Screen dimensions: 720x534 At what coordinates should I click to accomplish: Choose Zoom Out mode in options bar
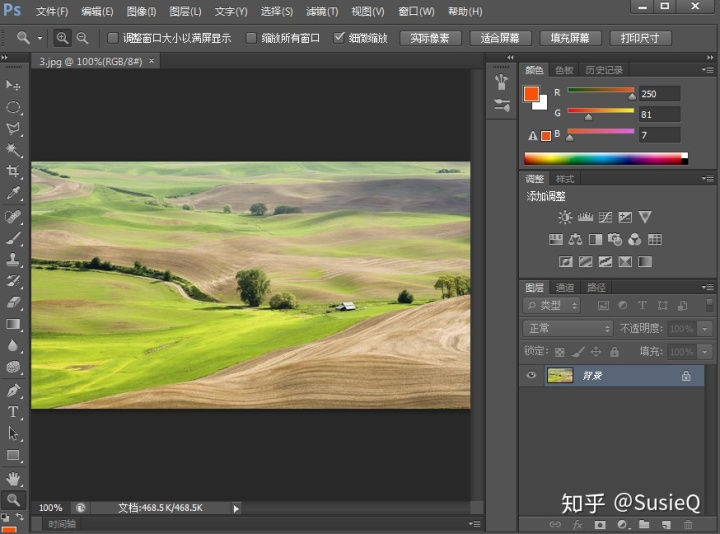coord(82,38)
